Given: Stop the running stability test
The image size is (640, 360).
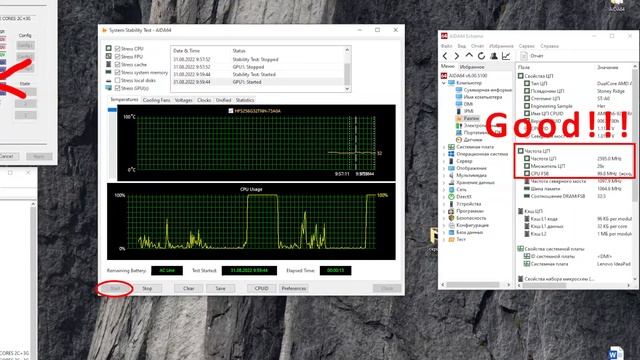Looking at the screenshot, I should pos(147,288).
